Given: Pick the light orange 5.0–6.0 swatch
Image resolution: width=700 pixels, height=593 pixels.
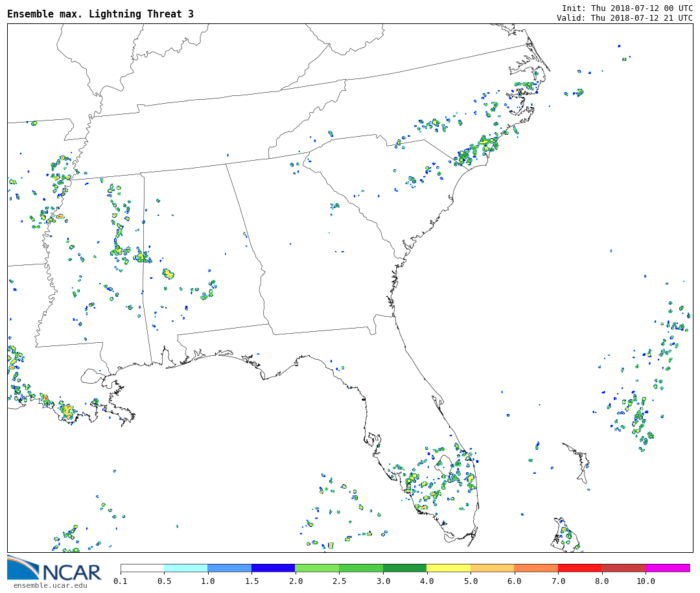Looking at the screenshot, I should [493, 568].
